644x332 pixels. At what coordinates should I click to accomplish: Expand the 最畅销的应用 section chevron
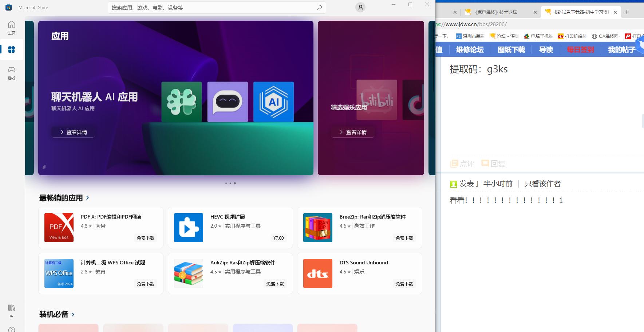(87, 198)
